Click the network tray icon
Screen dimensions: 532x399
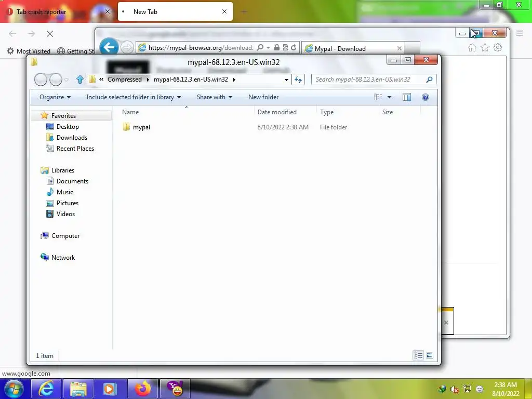[x=467, y=389]
